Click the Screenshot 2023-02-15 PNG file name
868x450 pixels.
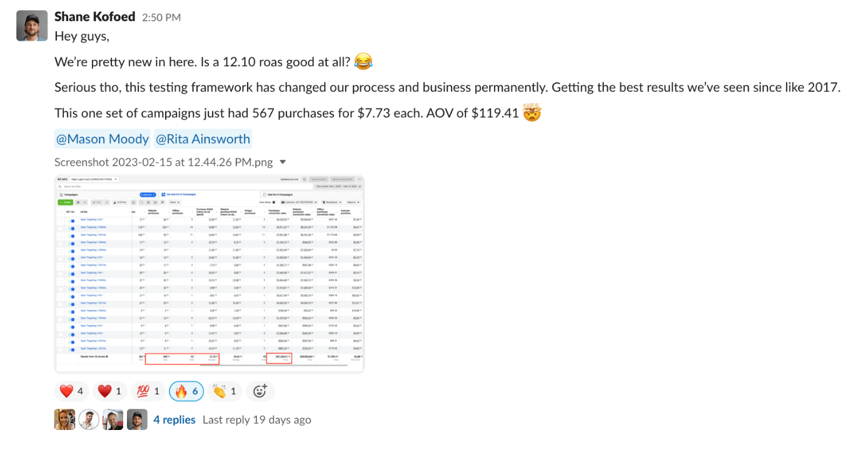point(164,162)
